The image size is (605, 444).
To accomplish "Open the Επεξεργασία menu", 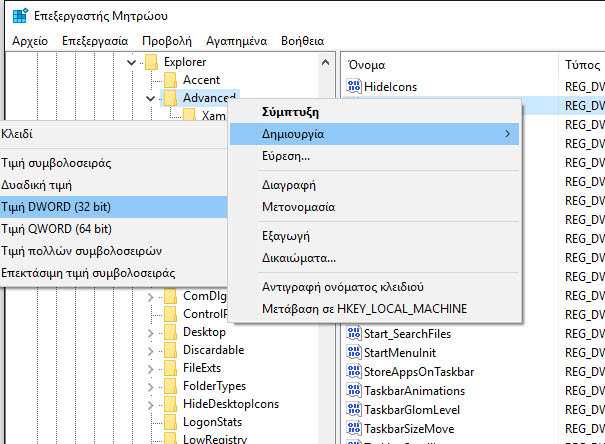I will pos(95,41).
